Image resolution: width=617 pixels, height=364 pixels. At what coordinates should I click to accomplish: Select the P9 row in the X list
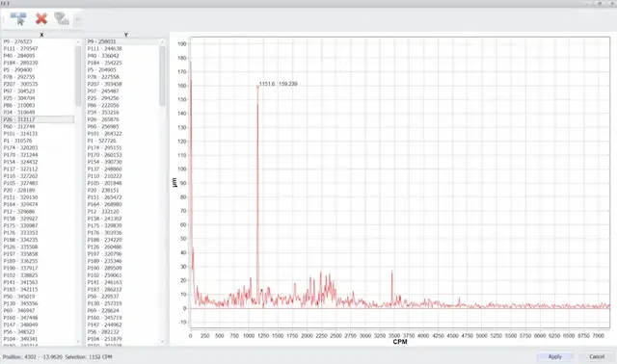point(39,41)
